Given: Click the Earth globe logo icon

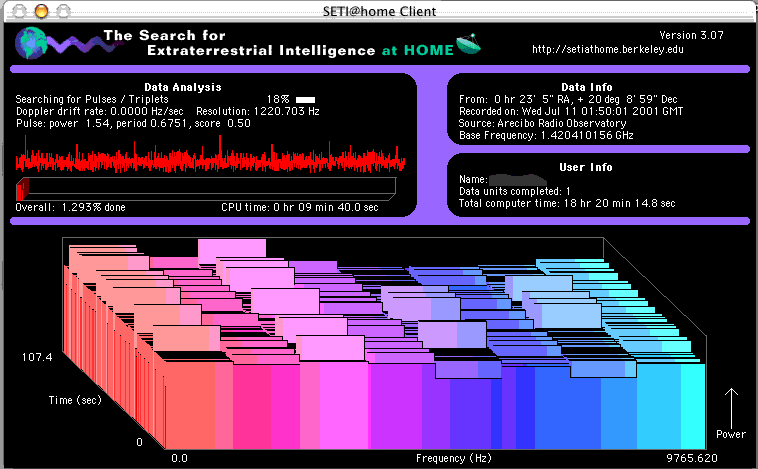Looking at the screenshot, I should point(31,43).
